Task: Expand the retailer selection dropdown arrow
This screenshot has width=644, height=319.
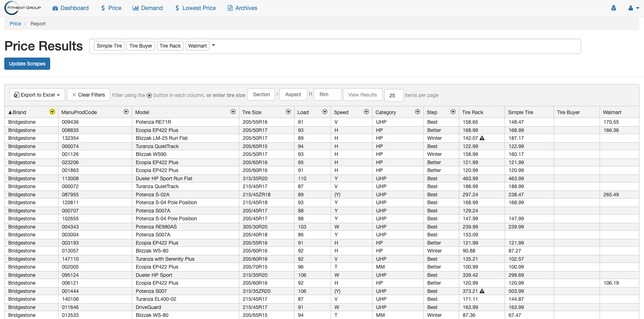Action: [213, 45]
